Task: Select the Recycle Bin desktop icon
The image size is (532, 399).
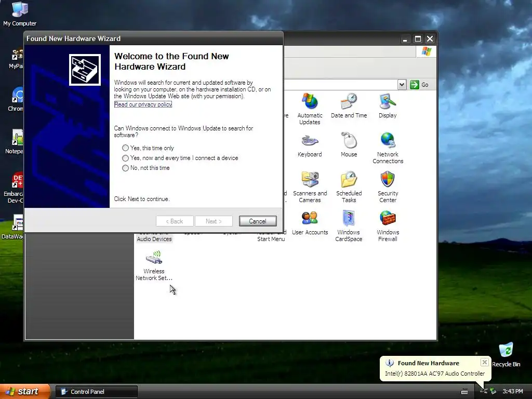Action: (x=506, y=355)
